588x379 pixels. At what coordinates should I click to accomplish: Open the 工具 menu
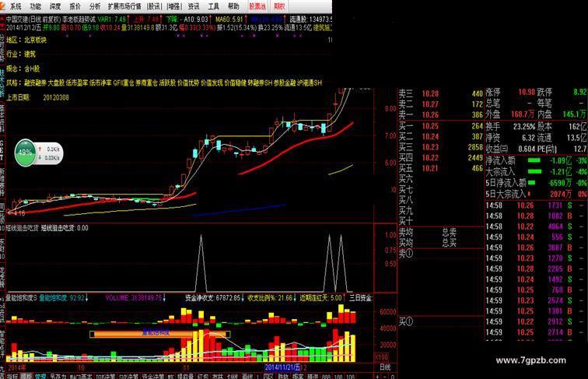pyautogui.click(x=213, y=6)
